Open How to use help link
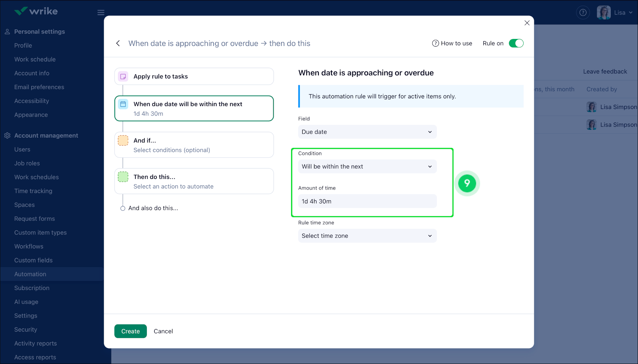This screenshot has height=364, width=638. (452, 43)
